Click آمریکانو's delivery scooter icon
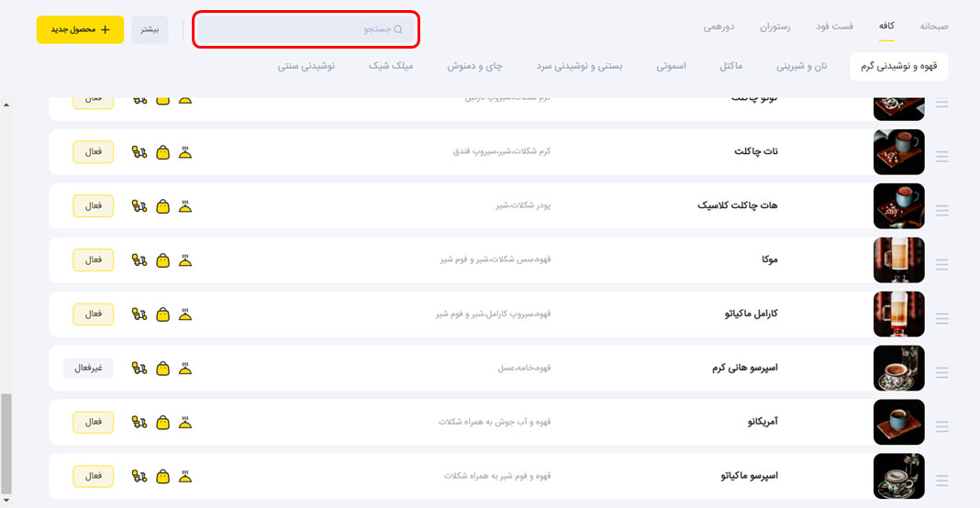The height and width of the screenshot is (508, 980). click(x=139, y=423)
